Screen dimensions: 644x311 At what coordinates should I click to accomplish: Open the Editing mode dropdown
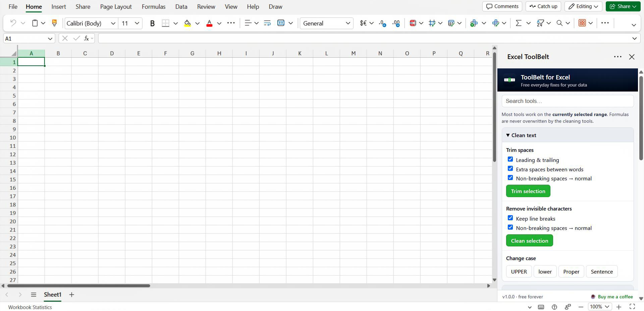[583, 6]
